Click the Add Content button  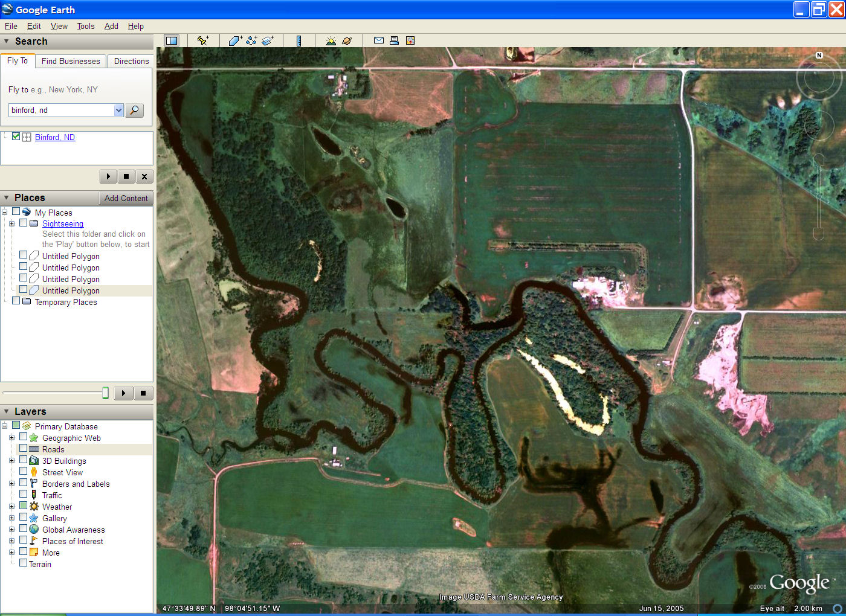coord(126,198)
